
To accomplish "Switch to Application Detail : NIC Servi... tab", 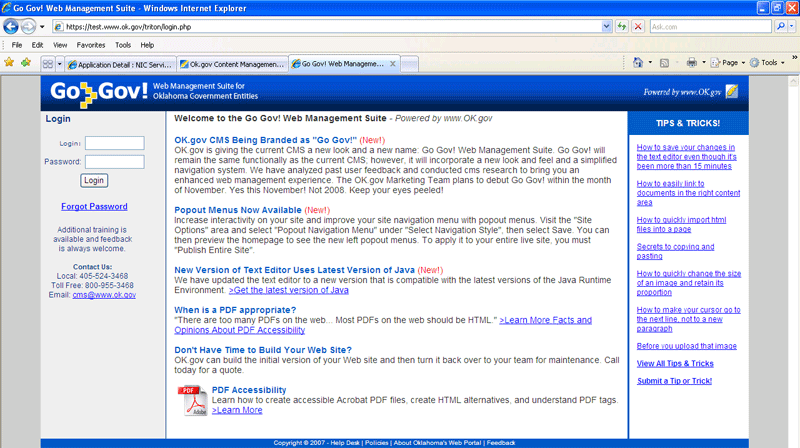I will pyautogui.click(x=120, y=64).
